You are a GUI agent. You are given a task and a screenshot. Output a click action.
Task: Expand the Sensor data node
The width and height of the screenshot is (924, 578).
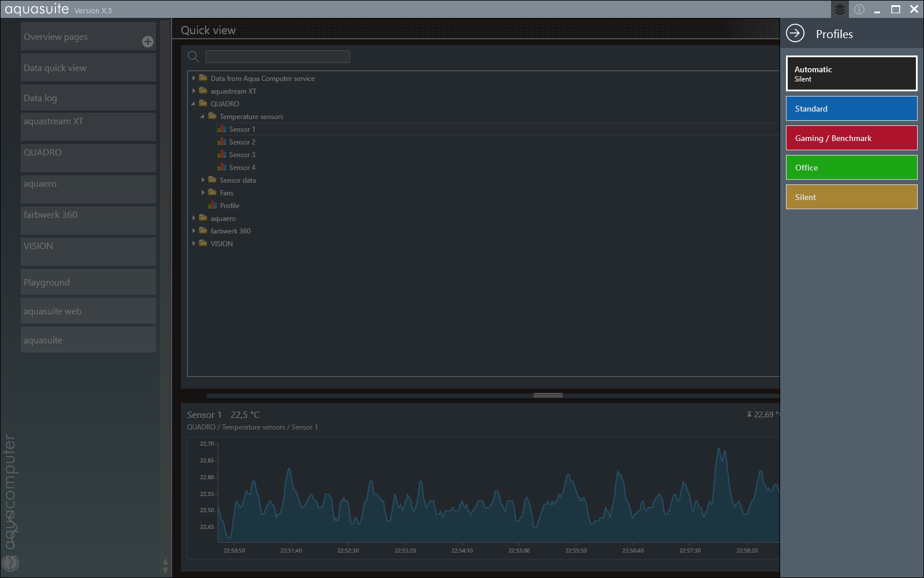[x=203, y=180]
